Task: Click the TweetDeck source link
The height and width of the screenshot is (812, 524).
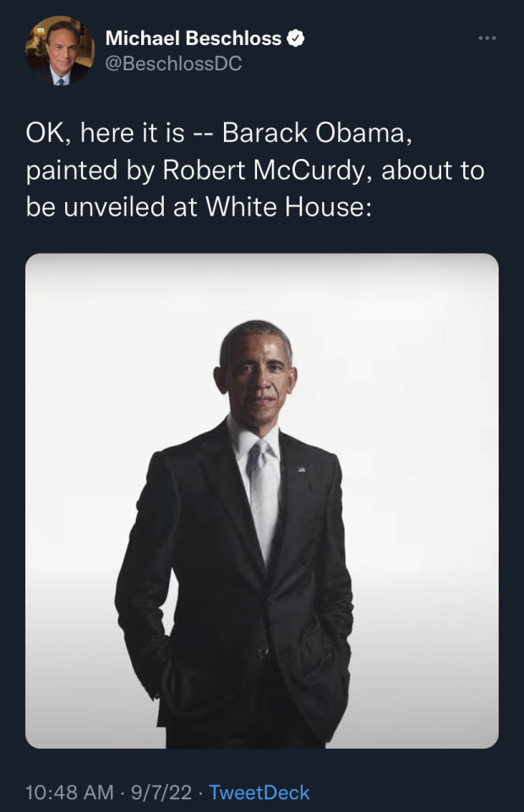Action: pos(259,793)
